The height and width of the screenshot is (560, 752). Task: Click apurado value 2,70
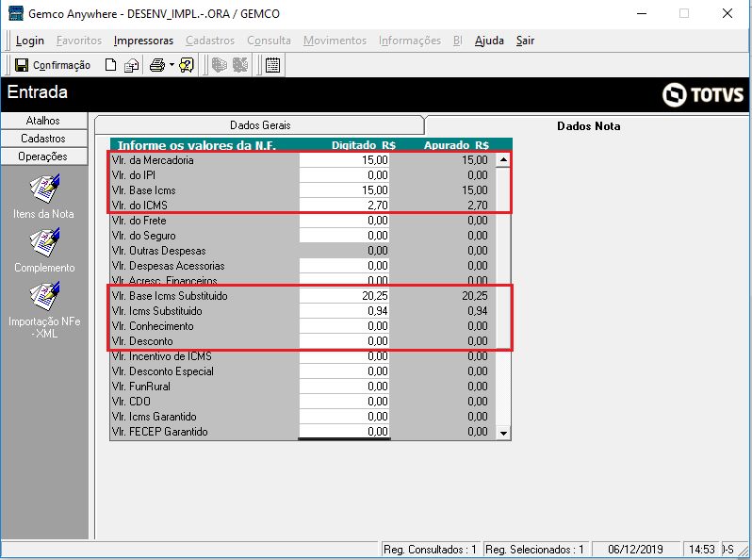tap(478, 206)
